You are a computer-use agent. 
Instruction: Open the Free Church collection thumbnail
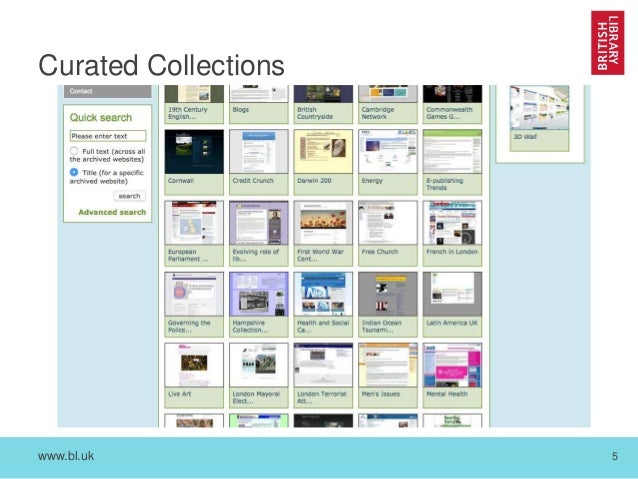pos(388,223)
